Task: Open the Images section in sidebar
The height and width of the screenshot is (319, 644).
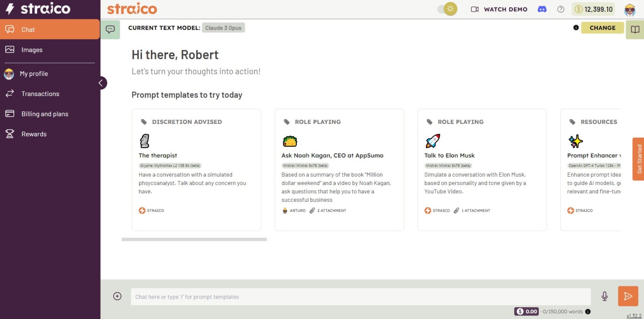Action: 32,50
